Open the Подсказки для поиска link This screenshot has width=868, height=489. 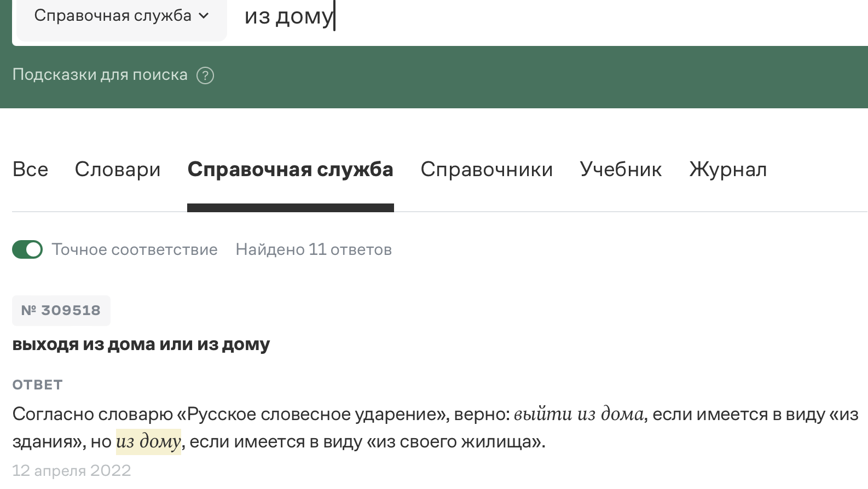(100, 75)
